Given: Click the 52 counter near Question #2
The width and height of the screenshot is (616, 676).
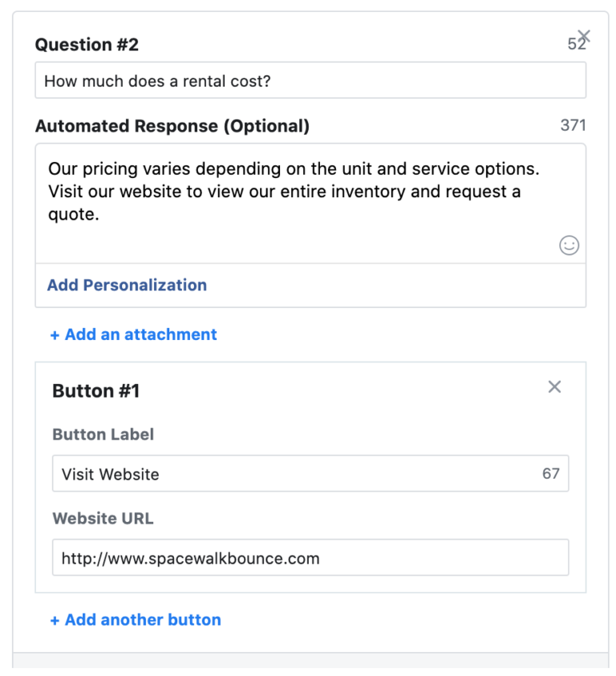Looking at the screenshot, I should (x=577, y=43).
